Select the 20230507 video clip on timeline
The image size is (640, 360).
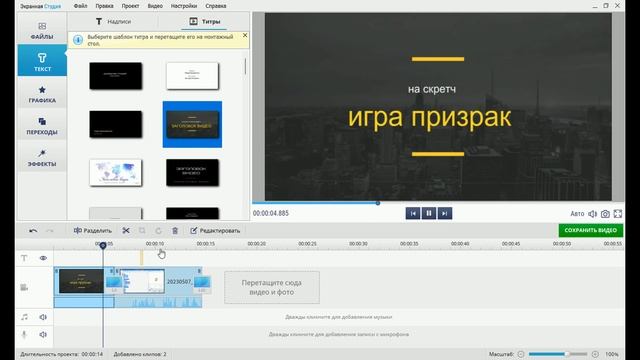158,281
